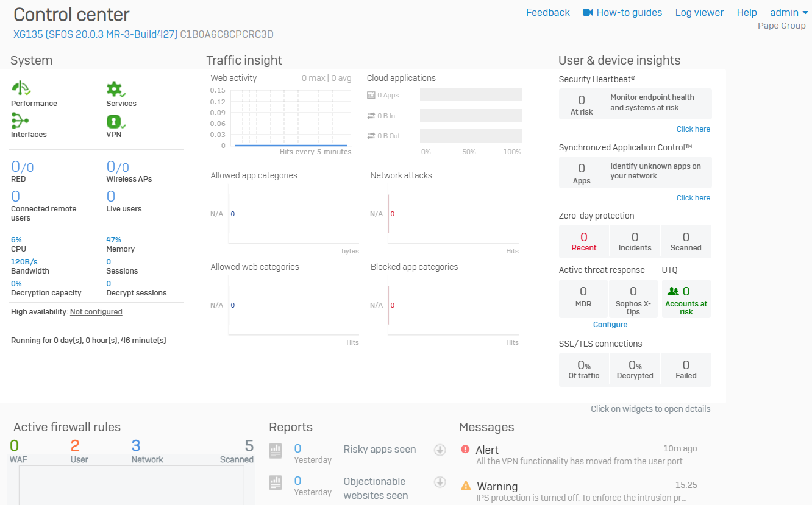Click the Cloud applications Apps usage bar

pyautogui.click(x=471, y=95)
